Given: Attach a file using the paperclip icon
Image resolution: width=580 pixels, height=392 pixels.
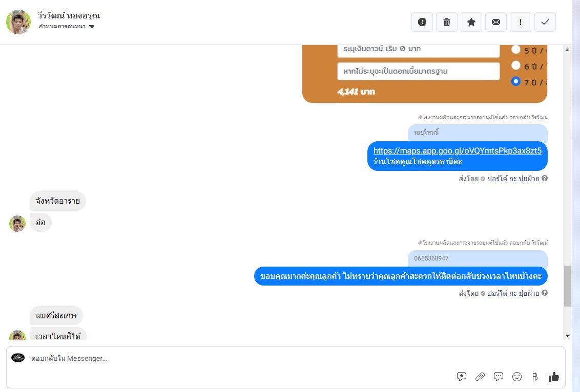Looking at the screenshot, I should point(480,377).
